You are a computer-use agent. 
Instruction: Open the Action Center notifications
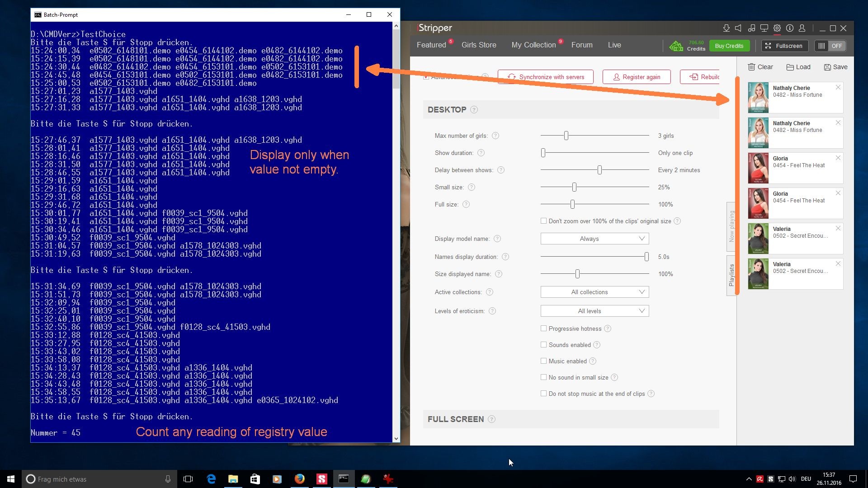(x=853, y=479)
